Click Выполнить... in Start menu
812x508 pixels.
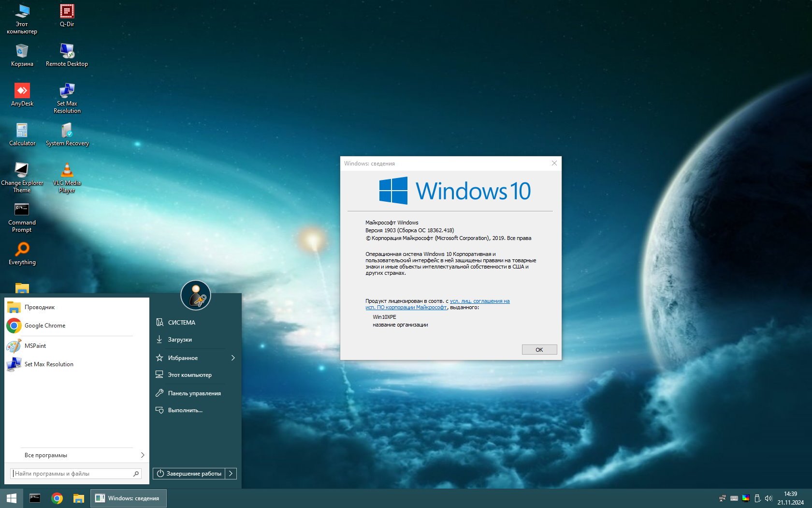(x=185, y=410)
